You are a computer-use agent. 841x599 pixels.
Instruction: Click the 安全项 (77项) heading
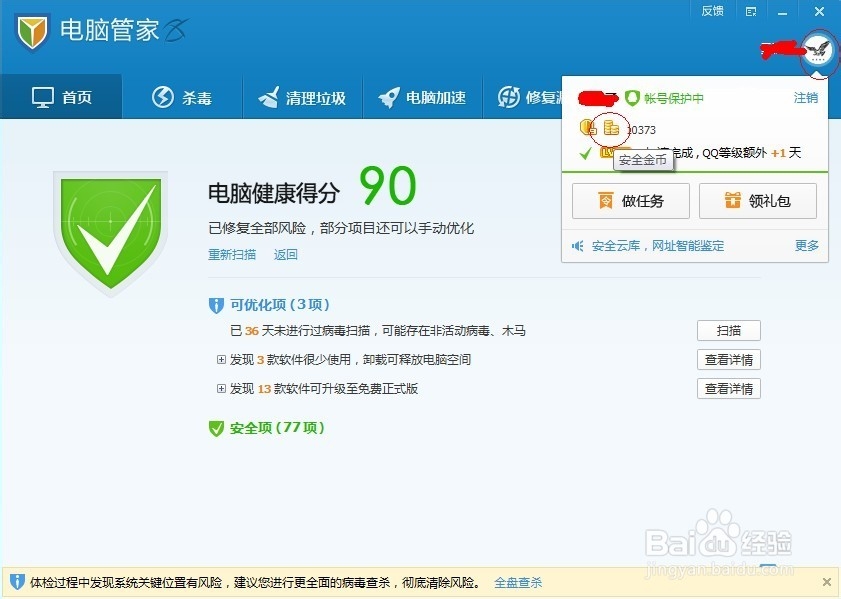[277, 428]
